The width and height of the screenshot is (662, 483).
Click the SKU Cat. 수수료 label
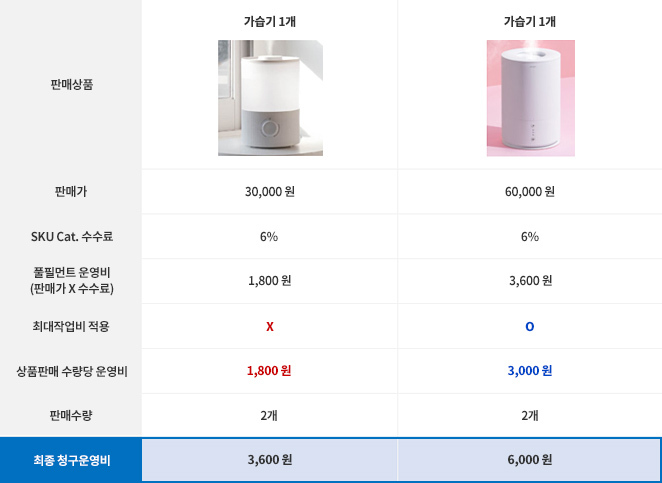(x=71, y=237)
